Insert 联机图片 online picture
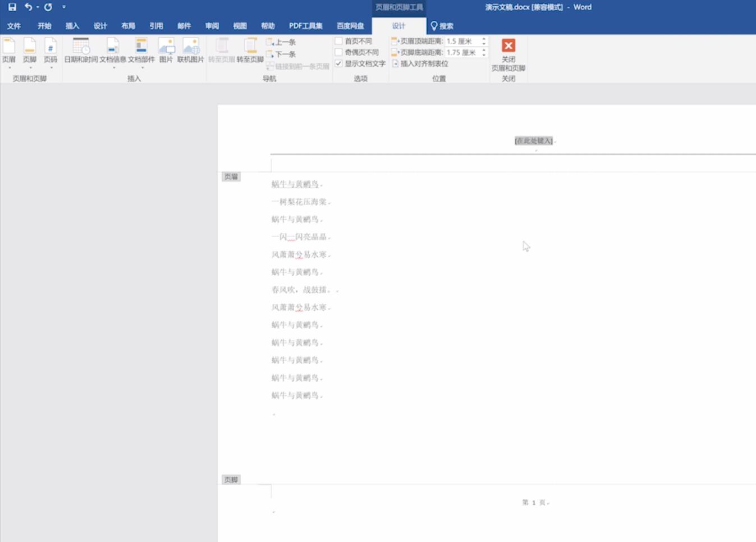The width and height of the screenshot is (756, 542). pyautogui.click(x=191, y=51)
